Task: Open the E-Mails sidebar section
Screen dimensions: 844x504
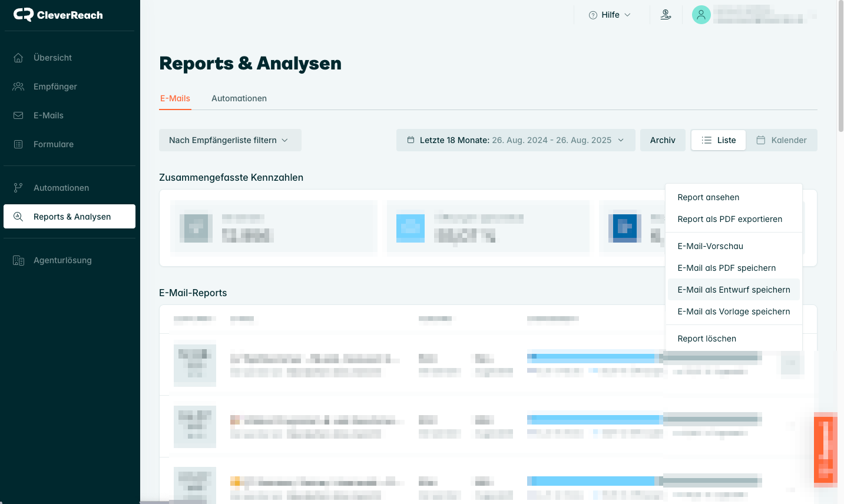Action: [48, 115]
